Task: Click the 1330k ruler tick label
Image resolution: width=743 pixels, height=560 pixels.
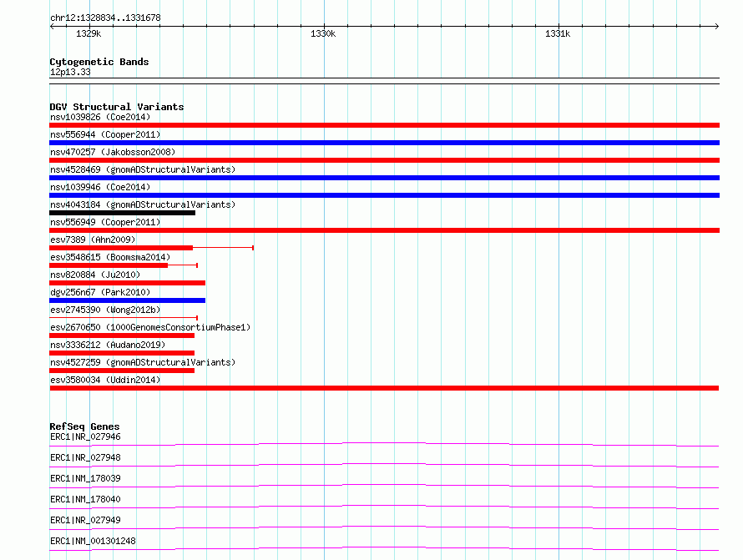Action: tap(323, 33)
